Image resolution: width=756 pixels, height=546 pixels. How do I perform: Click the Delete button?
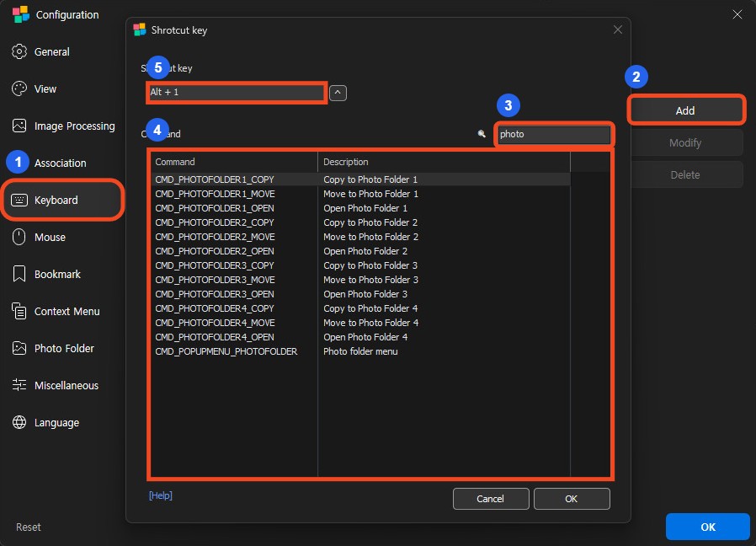(x=685, y=174)
